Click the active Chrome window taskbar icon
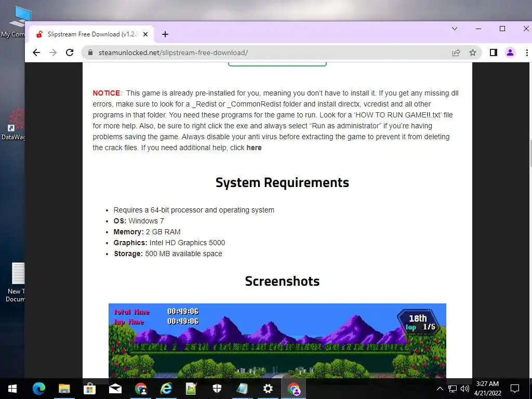The image size is (532, 399). [x=294, y=389]
